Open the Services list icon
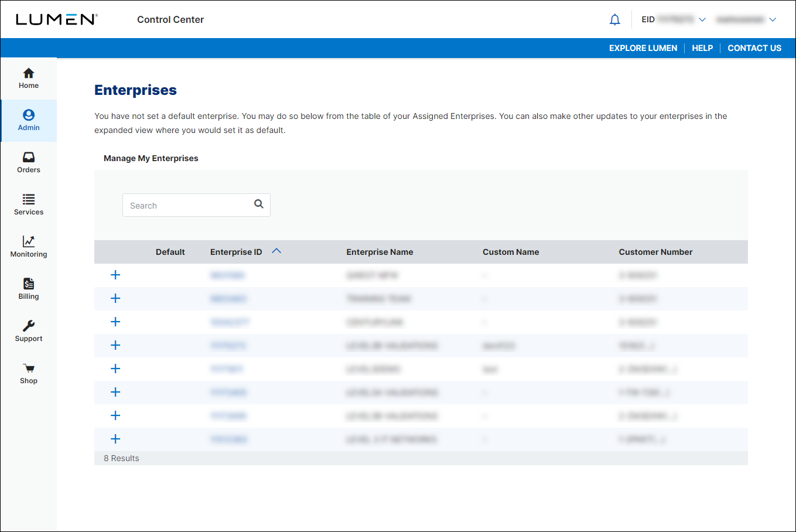Image resolution: width=796 pixels, height=532 pixels. coord(29,199)
